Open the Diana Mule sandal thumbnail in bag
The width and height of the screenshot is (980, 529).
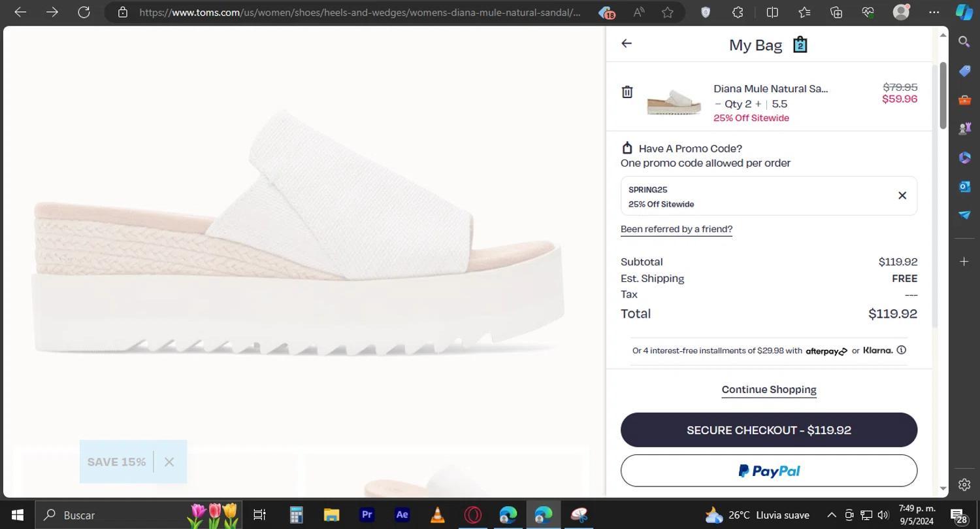pyautogui.click(x=674, y=103)
